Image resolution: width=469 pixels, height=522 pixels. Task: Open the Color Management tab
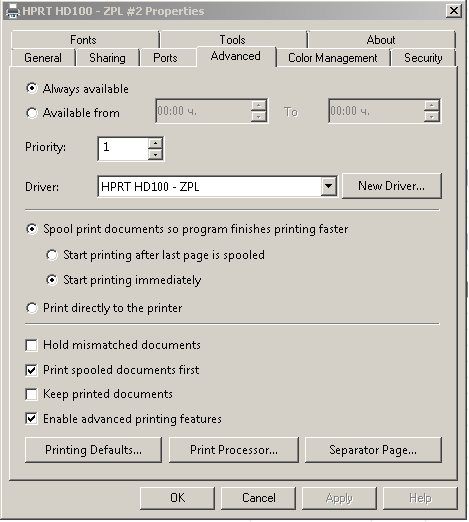point(333,58)
